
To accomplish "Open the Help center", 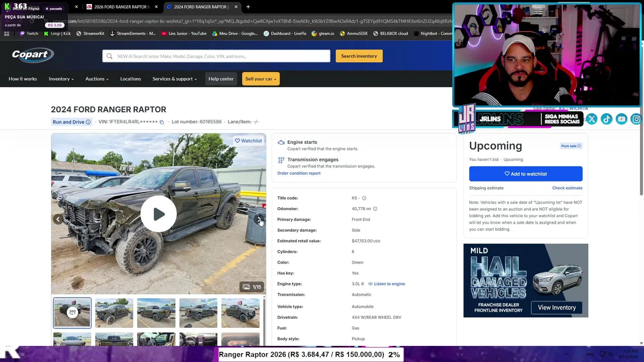I will pyautogui.click(x=221, y=79).
